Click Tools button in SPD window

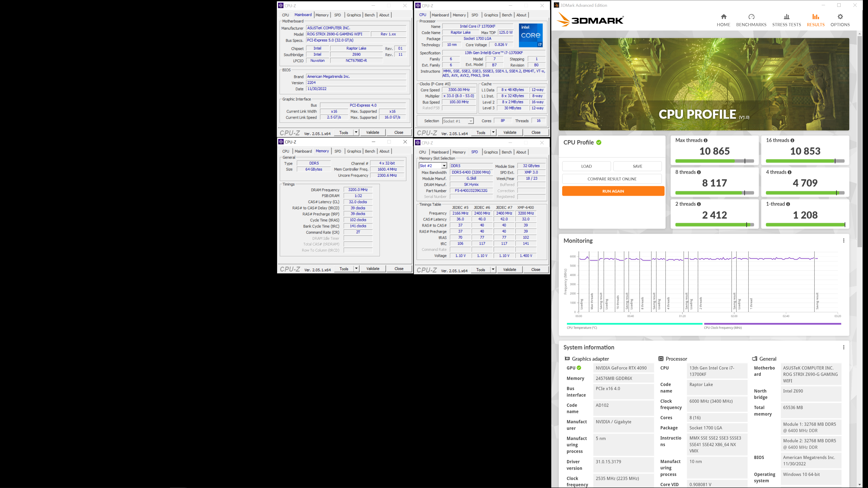(x=481, y=270)
